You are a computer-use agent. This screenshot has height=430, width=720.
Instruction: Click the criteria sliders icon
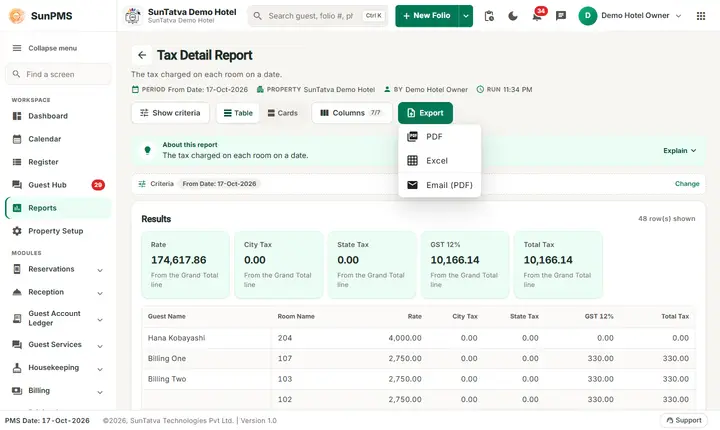tap(142, 184)
